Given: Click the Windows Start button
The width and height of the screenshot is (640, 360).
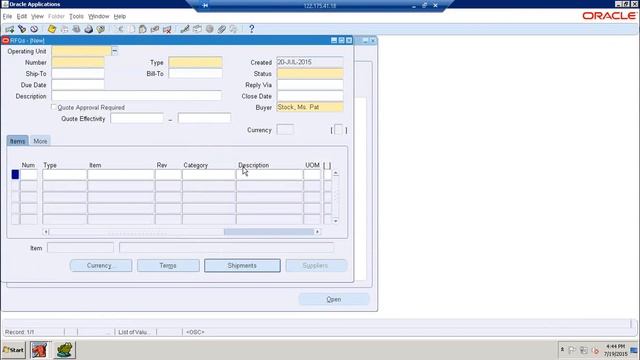Looking at the screenshot, I should (13, 350).
